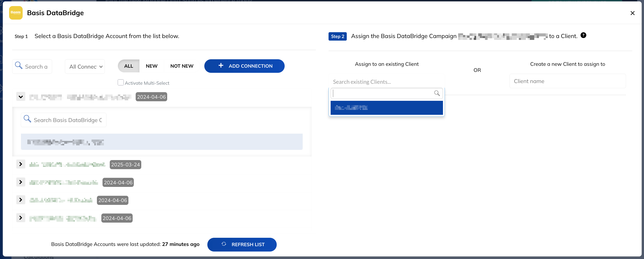Viewport: 644px width, 259px height.
Task: Focus the Search Basis DataBridge Campaigns field
Action: point(64,120)
